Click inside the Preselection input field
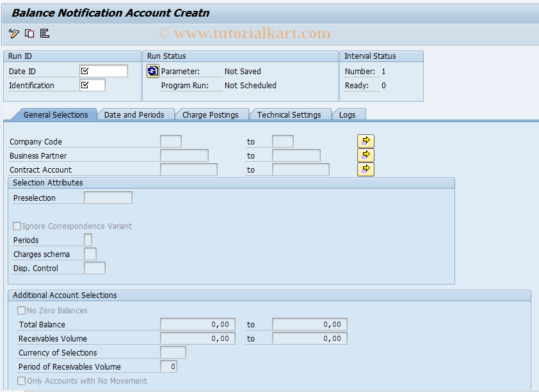The height and width of the screenshot is (392, 539). 108,198
